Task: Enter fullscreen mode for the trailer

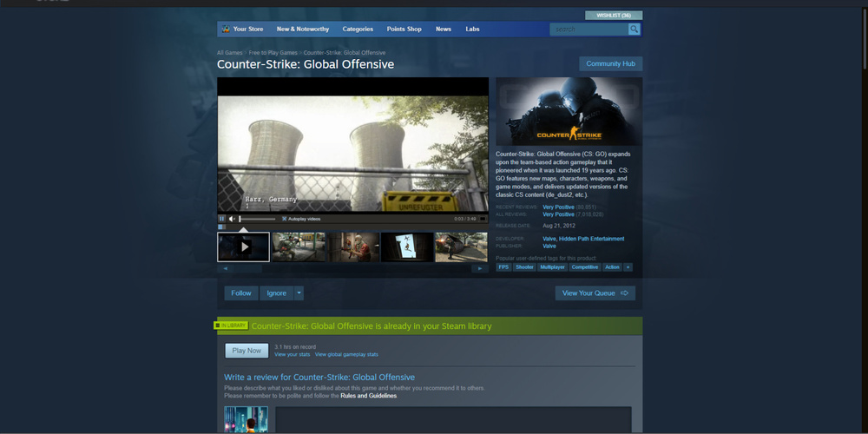Action: 483,219
